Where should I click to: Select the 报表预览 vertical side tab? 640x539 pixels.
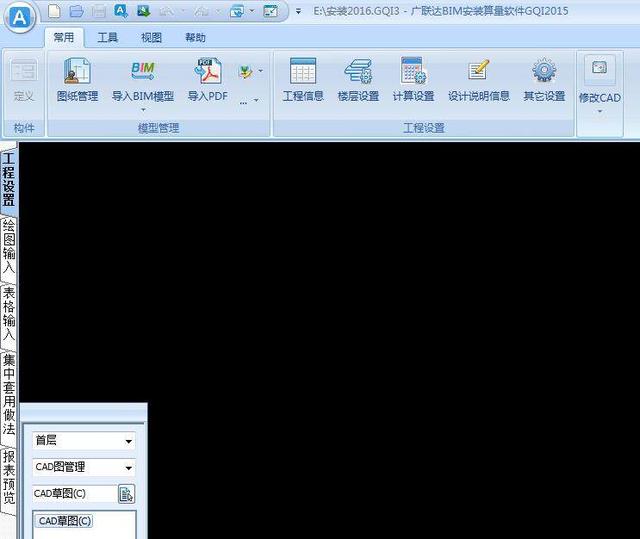coord(9,477)
